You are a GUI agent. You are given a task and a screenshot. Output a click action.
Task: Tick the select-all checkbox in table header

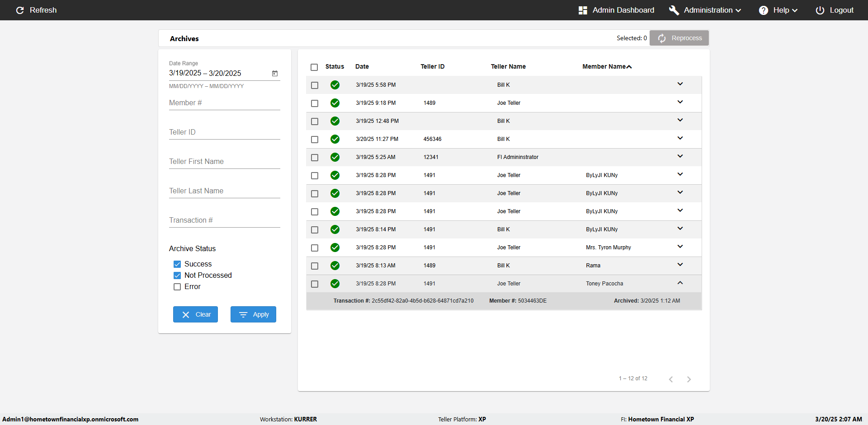coord(314,67)
